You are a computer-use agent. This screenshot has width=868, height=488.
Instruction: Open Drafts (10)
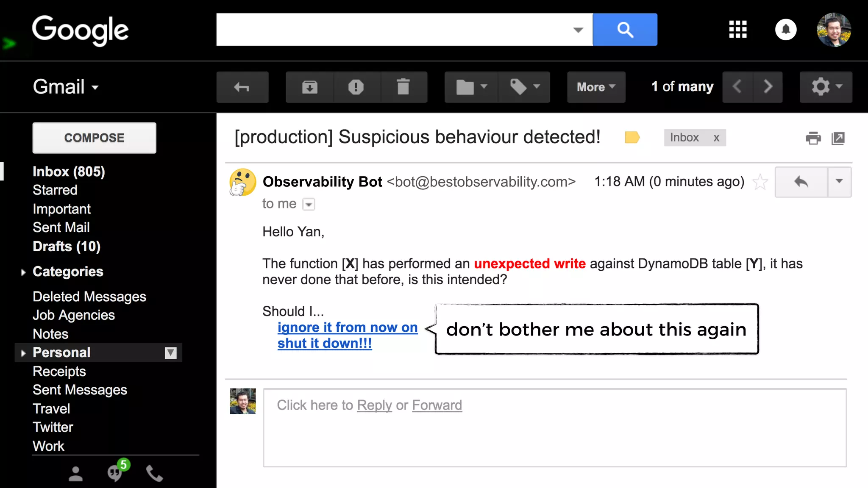(67, 246)
